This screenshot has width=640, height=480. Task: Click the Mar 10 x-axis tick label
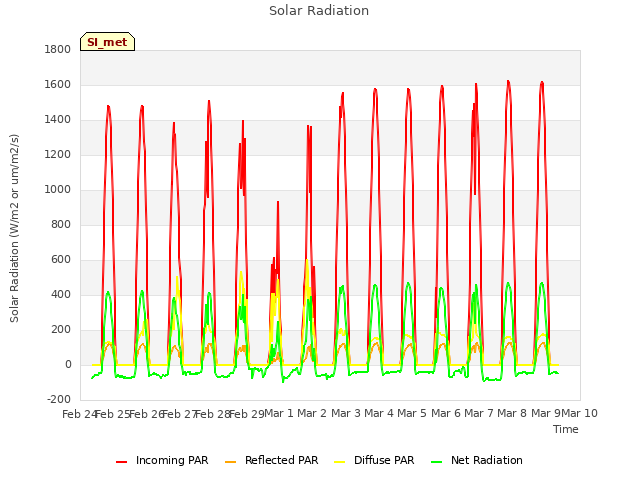[580, 413]
